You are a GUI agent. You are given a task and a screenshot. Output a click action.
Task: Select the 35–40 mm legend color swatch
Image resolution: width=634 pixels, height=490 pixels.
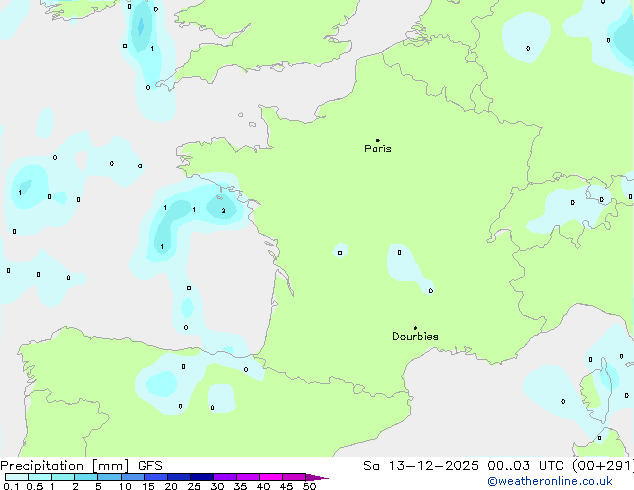tap(247, 477)
